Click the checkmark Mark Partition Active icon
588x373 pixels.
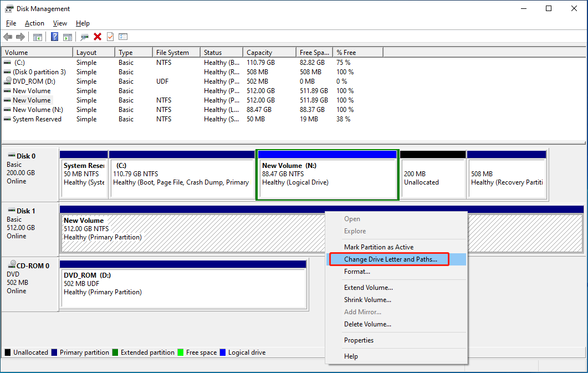110,37
